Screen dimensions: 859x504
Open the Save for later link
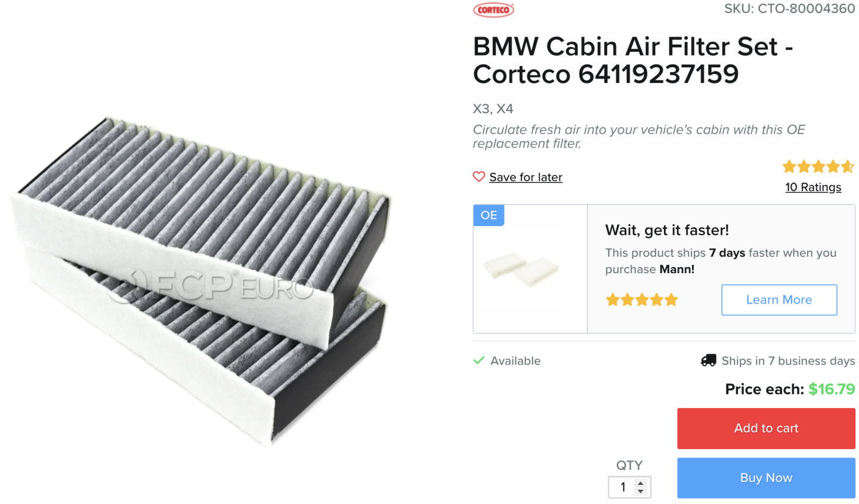526,177
